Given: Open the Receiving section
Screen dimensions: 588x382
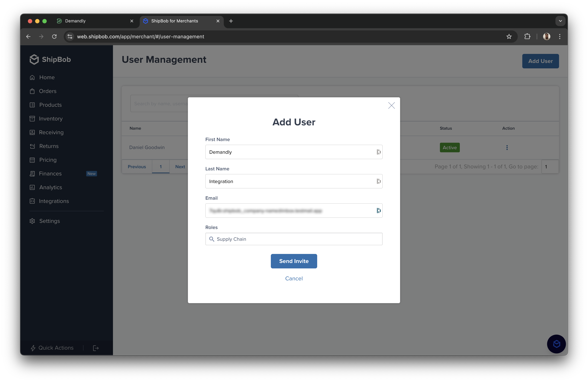Looking at the screenshot, I should point(51,132).
